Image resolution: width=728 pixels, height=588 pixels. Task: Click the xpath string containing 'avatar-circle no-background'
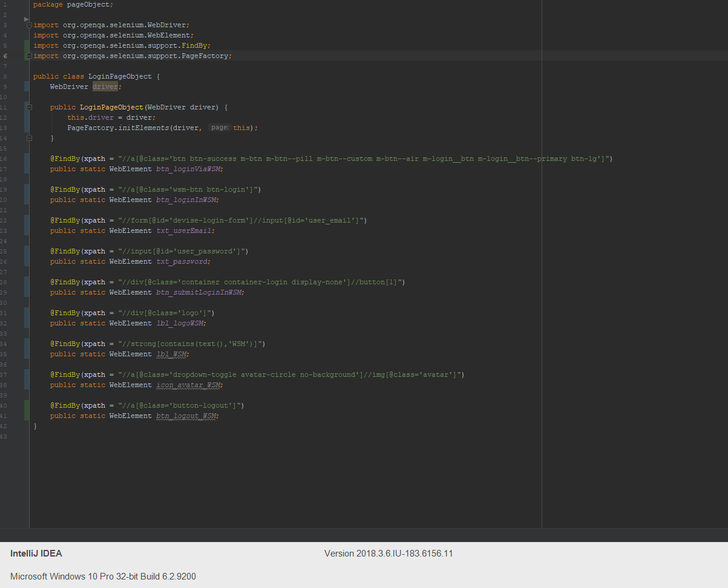289,374
